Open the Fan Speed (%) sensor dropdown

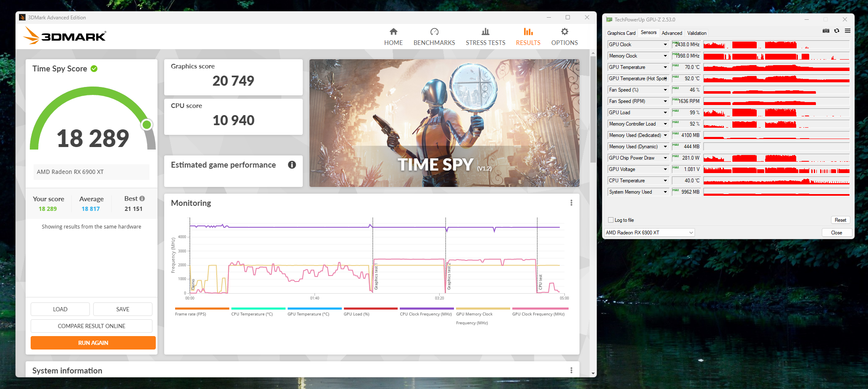click(665, 90)
